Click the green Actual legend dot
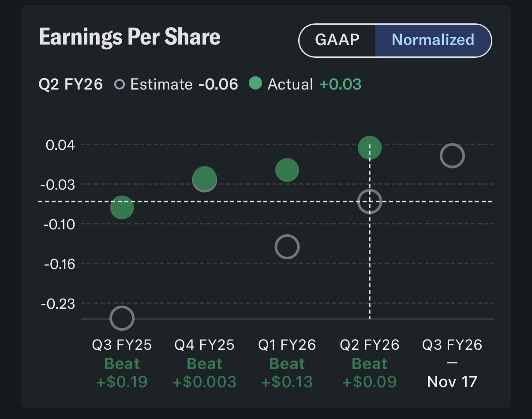The height and width of the screenshot is (419, 532). point(255,83)
